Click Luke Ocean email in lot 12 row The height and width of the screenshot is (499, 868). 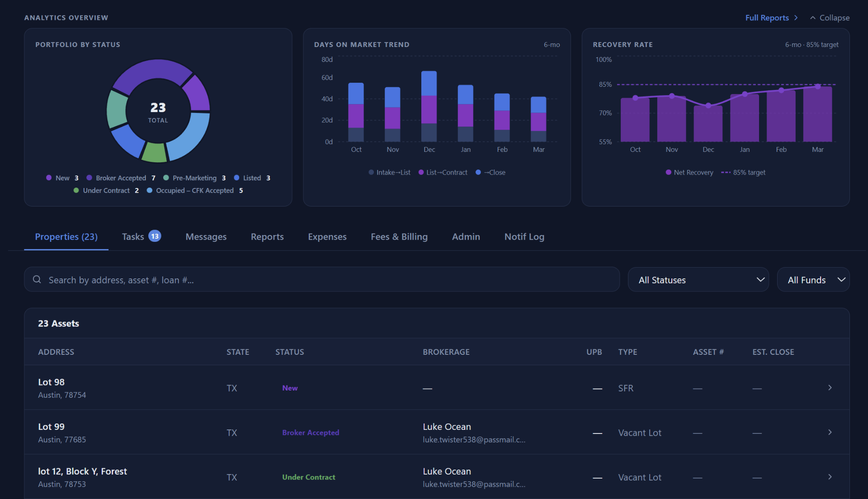pyautogui.click(x=474, y=484)
